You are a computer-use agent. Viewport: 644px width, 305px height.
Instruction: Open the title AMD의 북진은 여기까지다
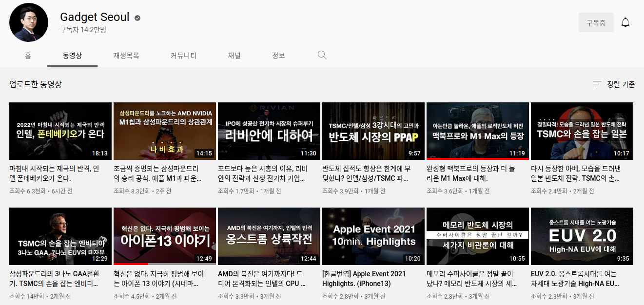[263, 279]
